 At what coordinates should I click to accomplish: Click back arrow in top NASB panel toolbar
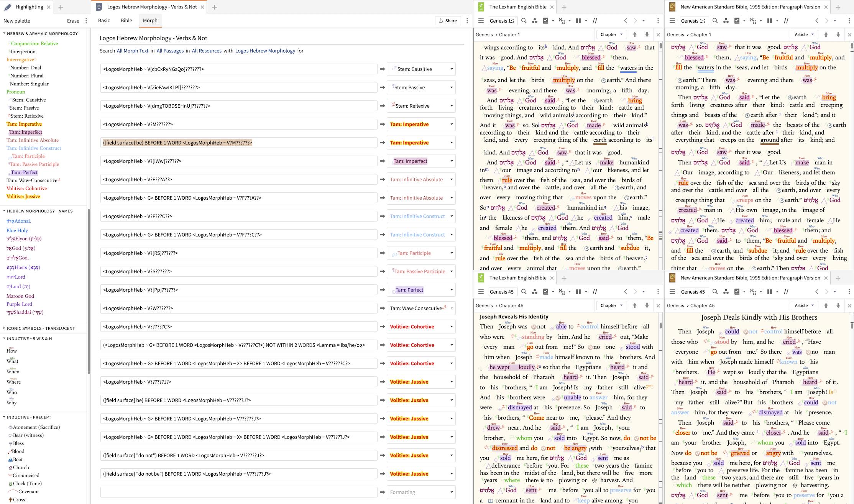[x=816, y=21]
